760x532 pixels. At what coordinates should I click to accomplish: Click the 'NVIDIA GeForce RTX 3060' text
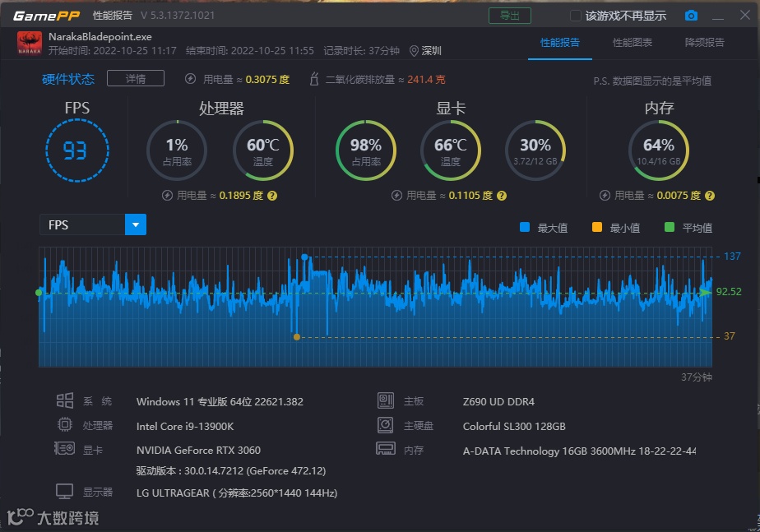[199, 451]
